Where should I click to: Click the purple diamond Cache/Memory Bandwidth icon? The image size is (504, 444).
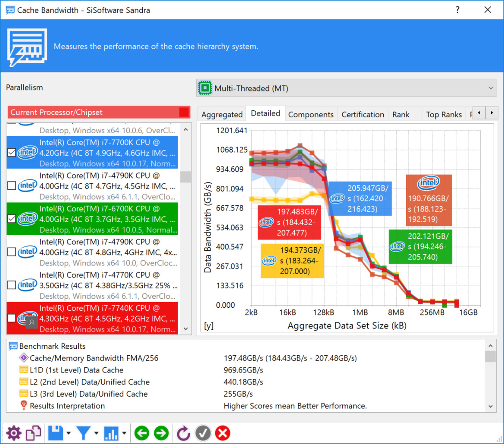[23, 358]
